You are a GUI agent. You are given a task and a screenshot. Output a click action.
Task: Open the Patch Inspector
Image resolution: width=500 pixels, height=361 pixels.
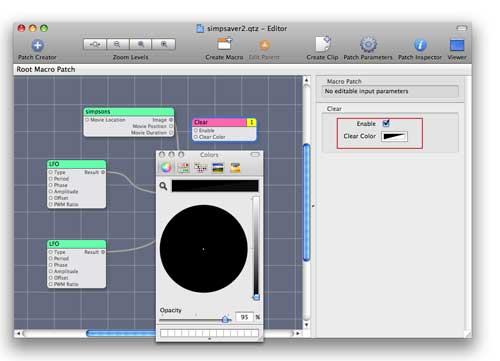point(420,45)
